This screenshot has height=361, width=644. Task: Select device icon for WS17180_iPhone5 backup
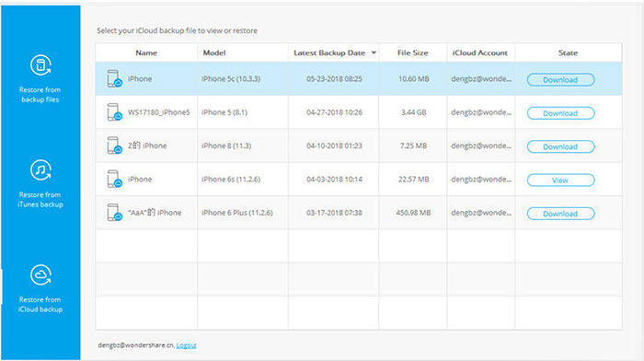114,112
